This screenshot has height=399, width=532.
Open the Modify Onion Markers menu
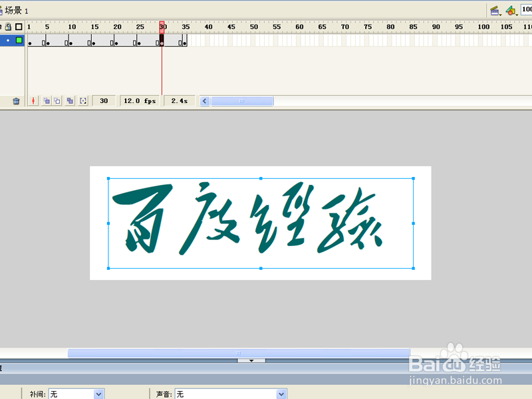(x=83, y=101)
